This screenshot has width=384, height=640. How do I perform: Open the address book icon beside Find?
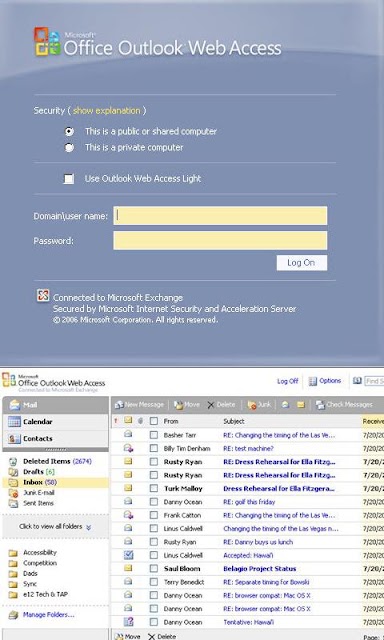click(x=357, y=380)
